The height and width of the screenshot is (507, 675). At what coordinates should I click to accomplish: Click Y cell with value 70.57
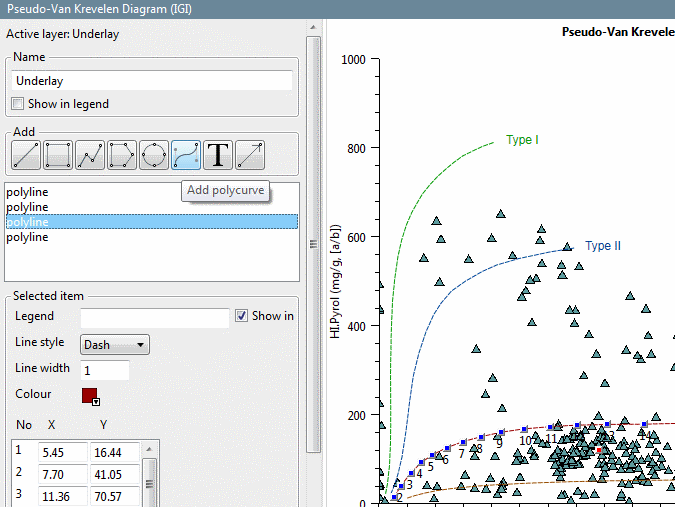coord(115,497)
